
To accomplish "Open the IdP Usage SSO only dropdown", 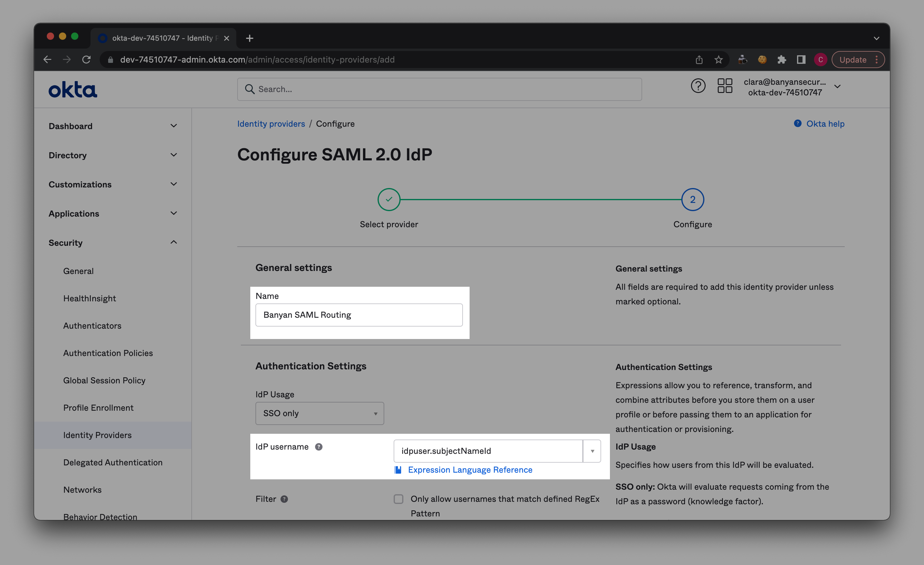I will coord(320,413).
